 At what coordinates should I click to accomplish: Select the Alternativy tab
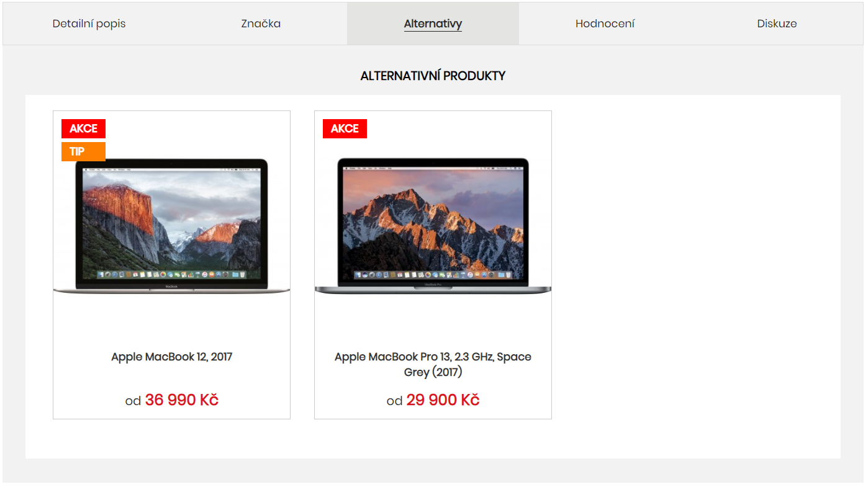pos(433,24)
